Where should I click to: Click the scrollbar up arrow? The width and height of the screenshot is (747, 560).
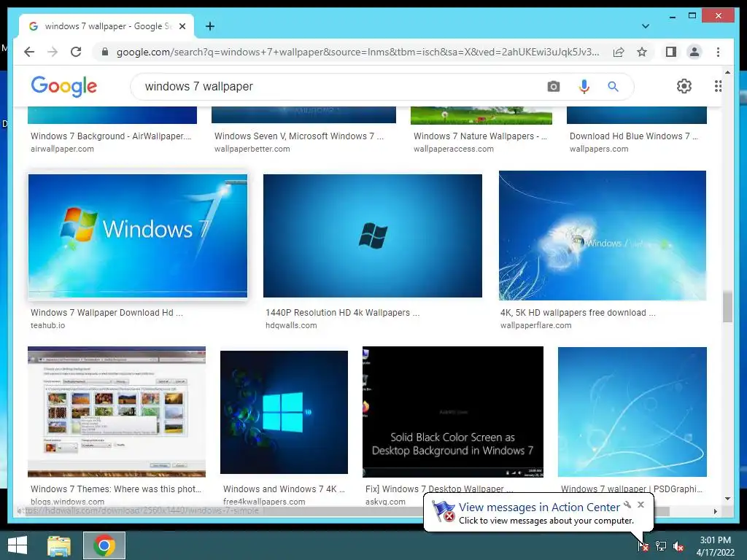point(727,72)
